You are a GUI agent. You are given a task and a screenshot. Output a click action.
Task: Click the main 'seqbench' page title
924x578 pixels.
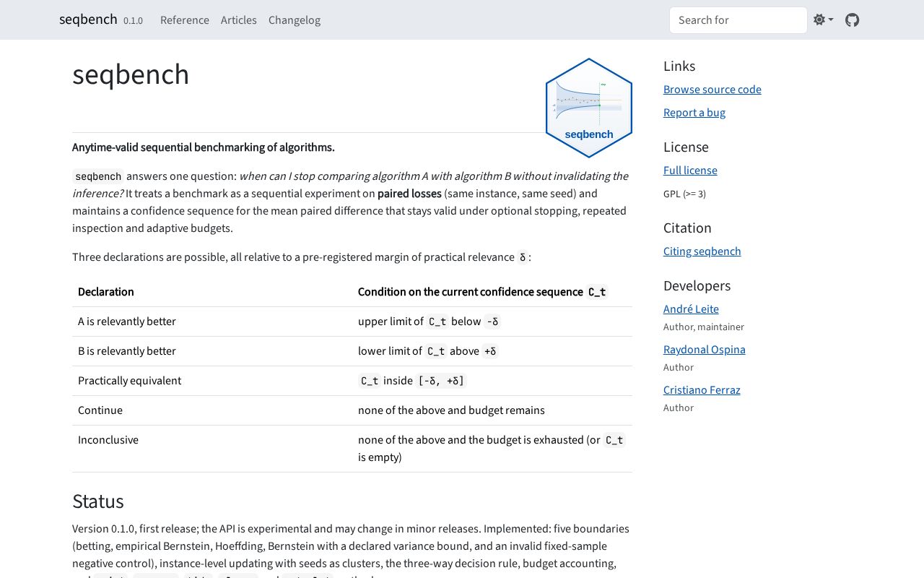point(131,74)
